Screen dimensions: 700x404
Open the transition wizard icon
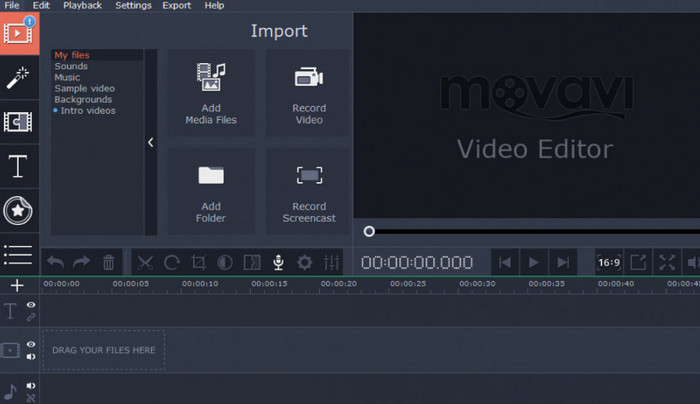click(x=252, y=262)
